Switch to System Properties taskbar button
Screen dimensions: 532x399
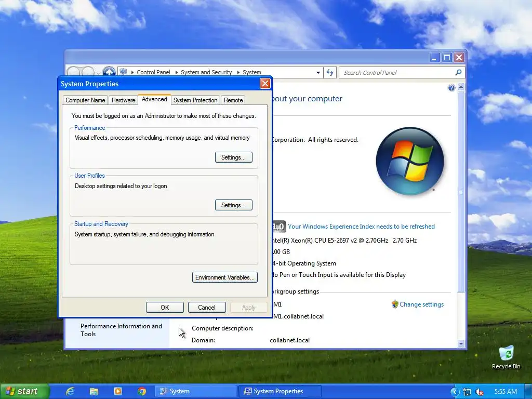pos(280,391)
